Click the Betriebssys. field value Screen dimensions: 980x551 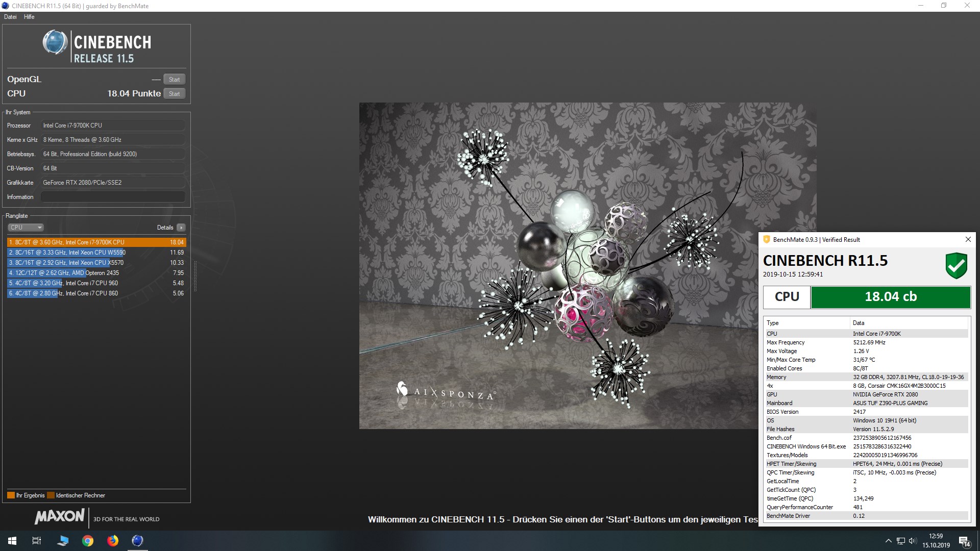coord(113,154)
